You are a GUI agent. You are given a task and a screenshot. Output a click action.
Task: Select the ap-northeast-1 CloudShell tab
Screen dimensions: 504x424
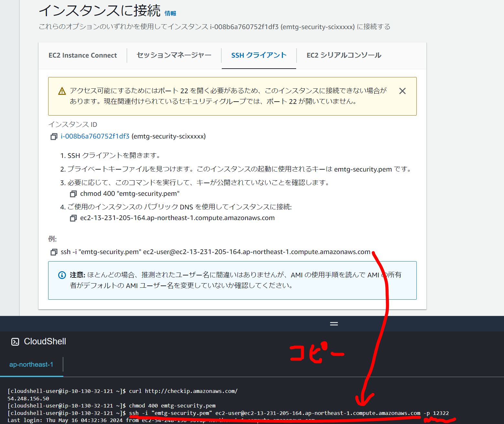[x=31, y=364]
